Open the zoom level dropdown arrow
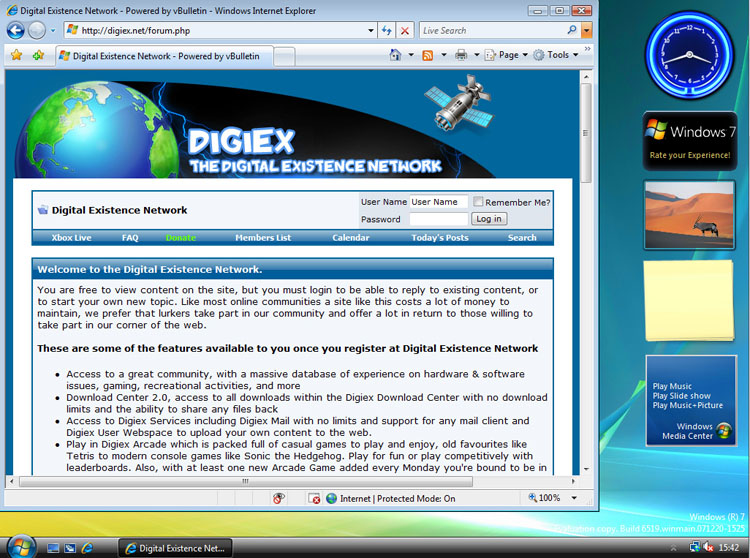This screenshot has width=750, height=558. pos(574,498)
